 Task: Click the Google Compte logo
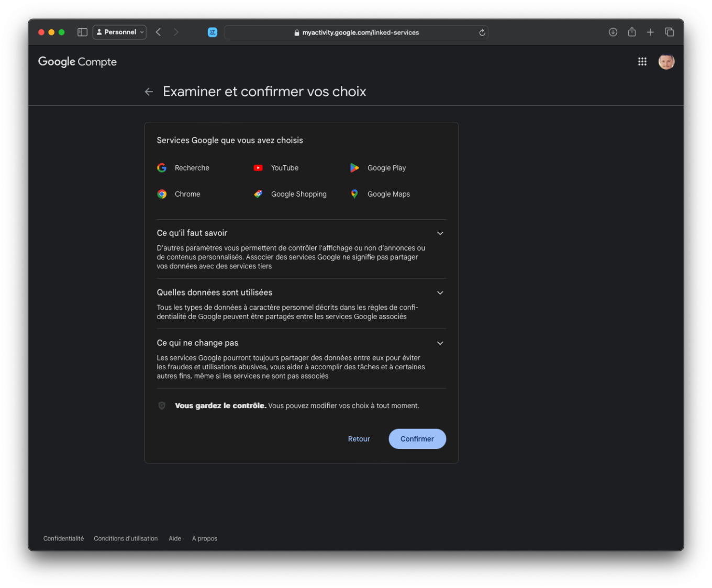(x=77, y=62)
